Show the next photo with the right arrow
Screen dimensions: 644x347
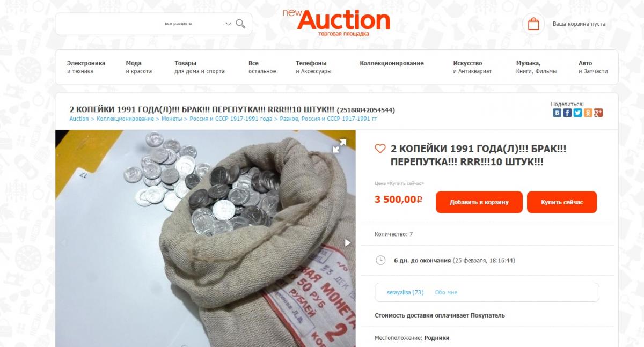point(347,243)
